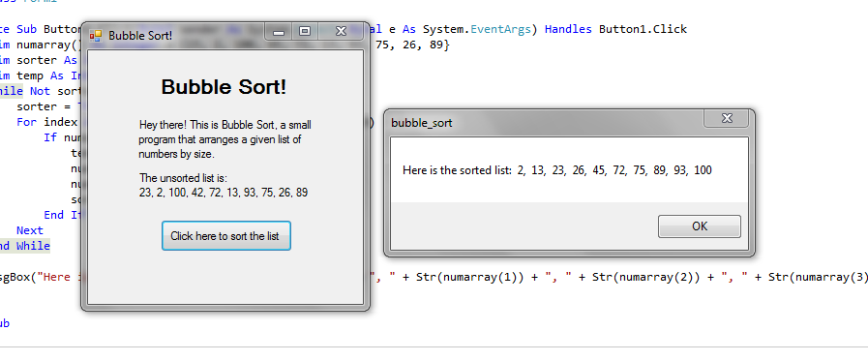The width and height of the screenshot is (868, 361).
Task: Click the 'Bubble Sort!' window title bar text
Action: click(x=140, y=36)
